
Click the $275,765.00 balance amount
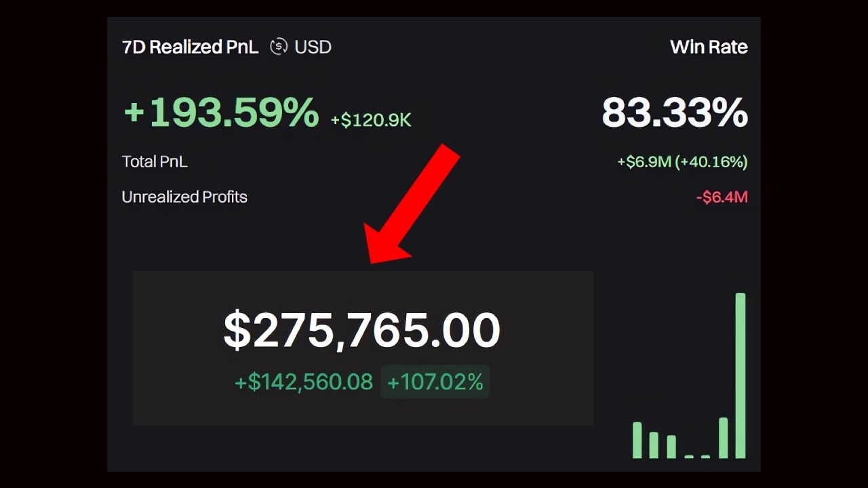pyautogui.click(x=361, y=331)
